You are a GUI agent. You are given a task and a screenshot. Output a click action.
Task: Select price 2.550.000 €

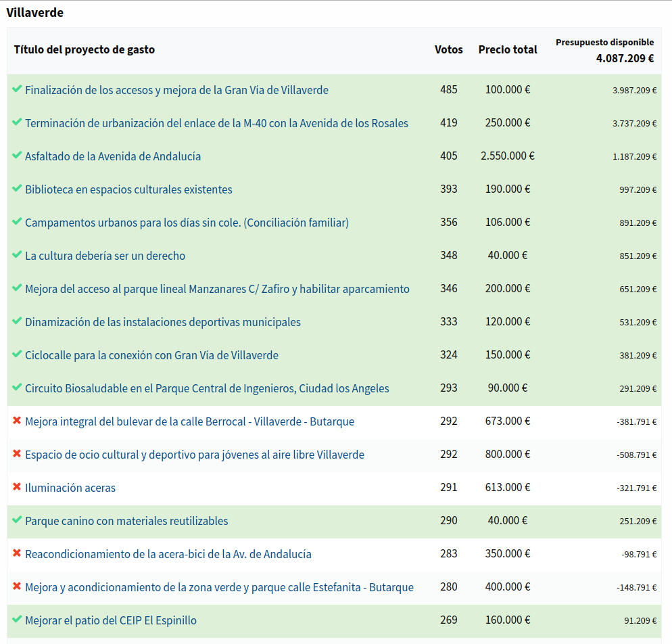tap(508, 156)
